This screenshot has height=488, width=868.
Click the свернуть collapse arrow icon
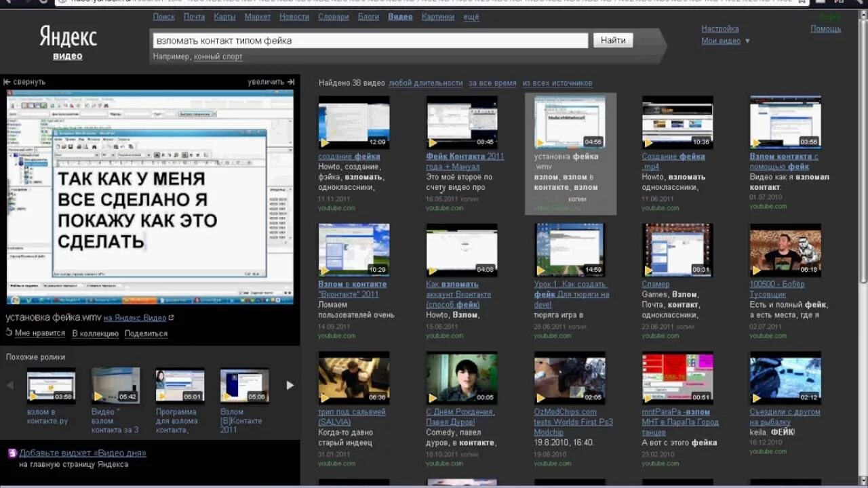click(7, 82)
